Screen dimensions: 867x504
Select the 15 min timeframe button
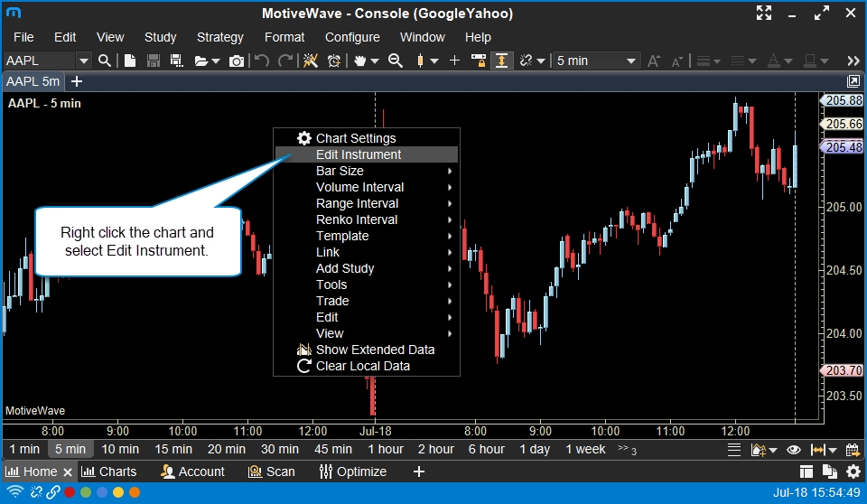pos(173,449)
